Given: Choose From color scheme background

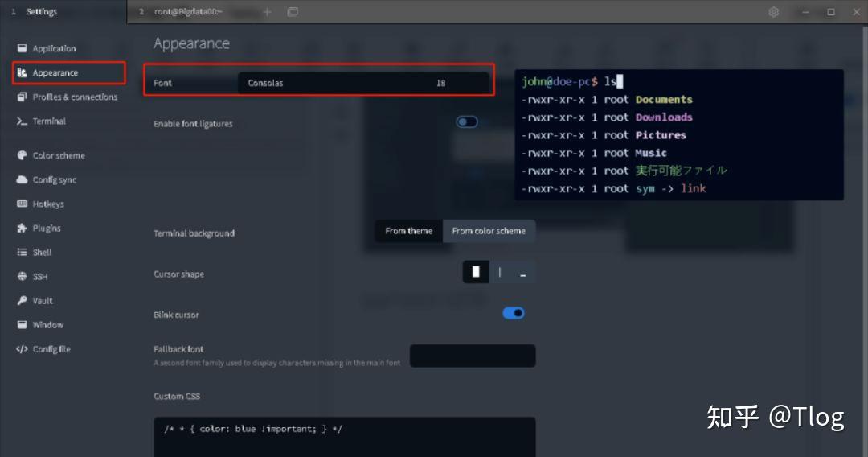Looking at the screenshot, I should pos(489,231).
